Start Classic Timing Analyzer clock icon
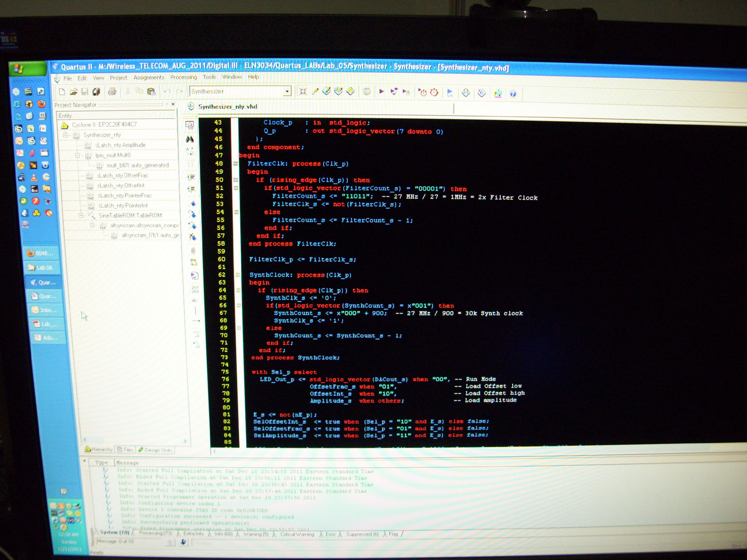 click(423, 92)
